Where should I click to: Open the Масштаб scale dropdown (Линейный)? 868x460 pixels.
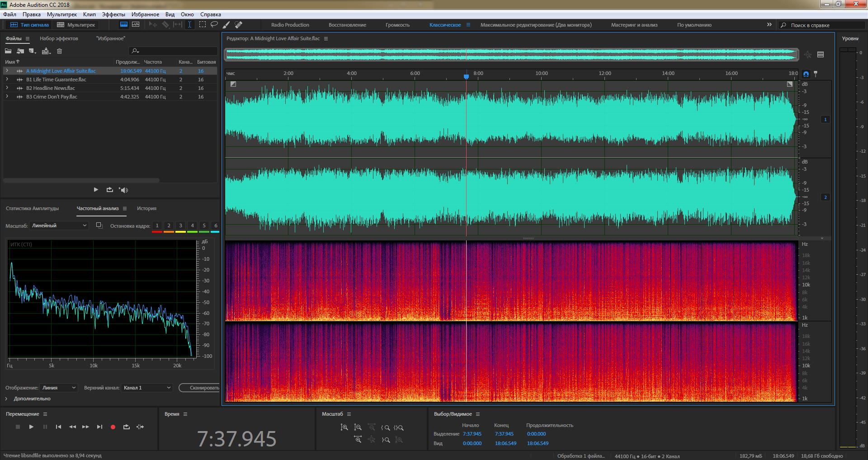59,225
